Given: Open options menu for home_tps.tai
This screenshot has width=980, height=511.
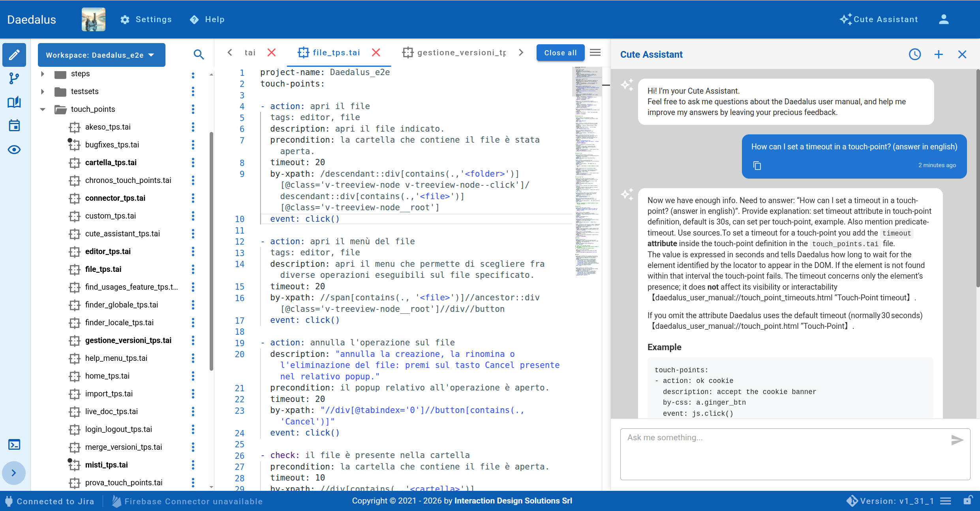Looking at the screenshot, I should coord(193,376).
